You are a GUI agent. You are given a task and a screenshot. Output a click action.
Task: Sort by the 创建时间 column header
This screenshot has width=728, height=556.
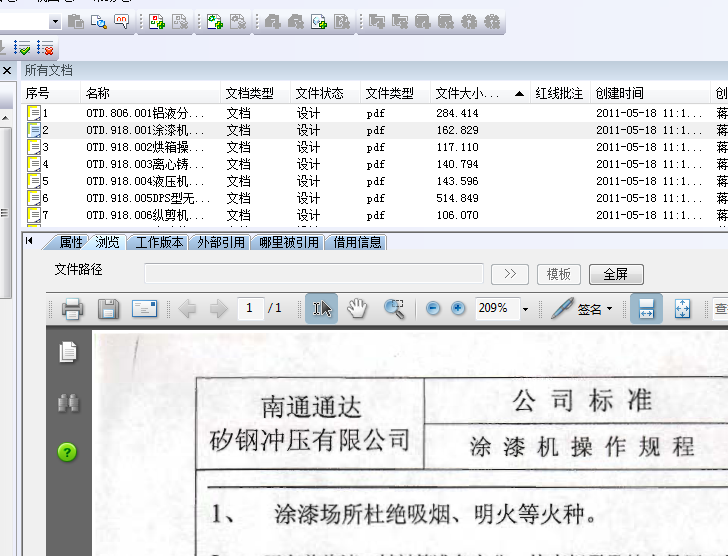tap(650, 93)
